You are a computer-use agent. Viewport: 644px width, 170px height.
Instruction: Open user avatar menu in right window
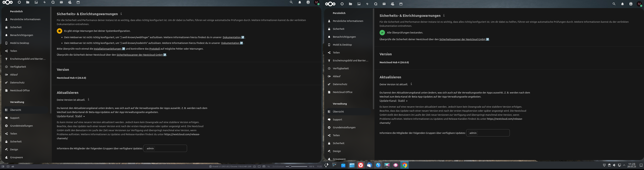pyautogui.click(x=639, y=4)
